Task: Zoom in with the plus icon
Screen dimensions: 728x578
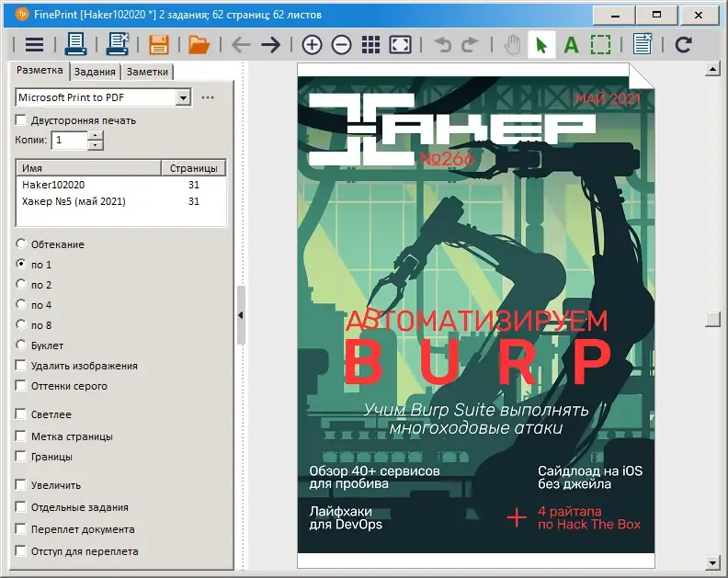Action: pos(312,45)
